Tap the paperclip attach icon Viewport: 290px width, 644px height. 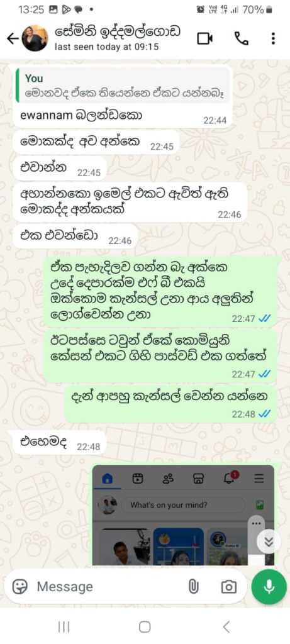[x=193, y=587]
